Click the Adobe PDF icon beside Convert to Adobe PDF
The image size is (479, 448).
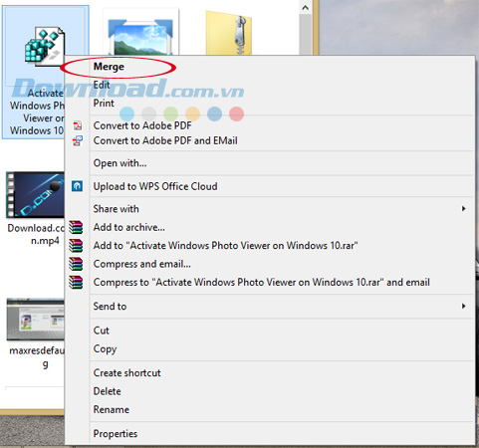click(x=78, y=125)
